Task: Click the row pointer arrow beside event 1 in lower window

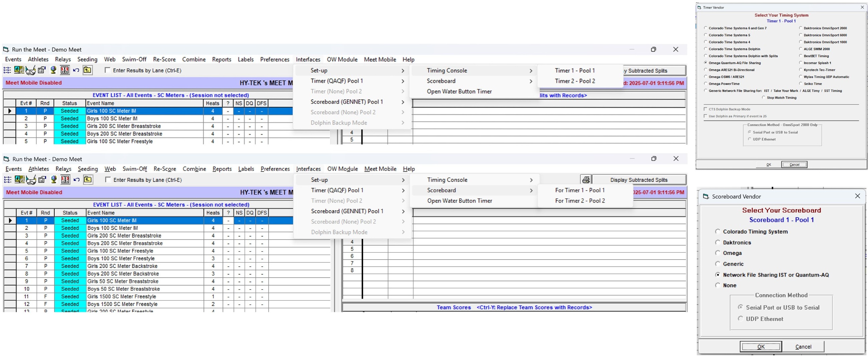Action: point(10,220)
